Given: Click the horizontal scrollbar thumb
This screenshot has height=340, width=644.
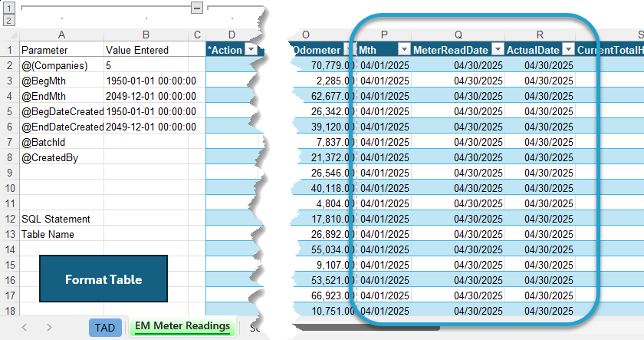Looking at the screenshot, I should pos(366,328).
